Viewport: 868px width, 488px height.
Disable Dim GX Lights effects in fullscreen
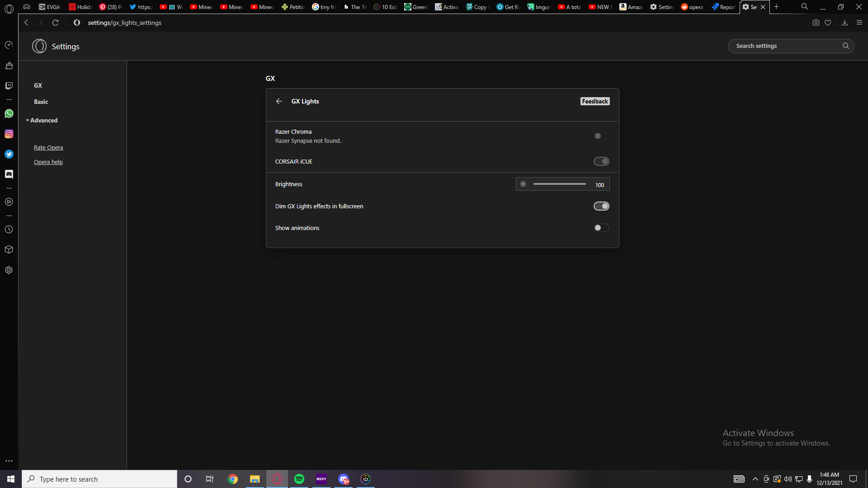tap(601, 206)
